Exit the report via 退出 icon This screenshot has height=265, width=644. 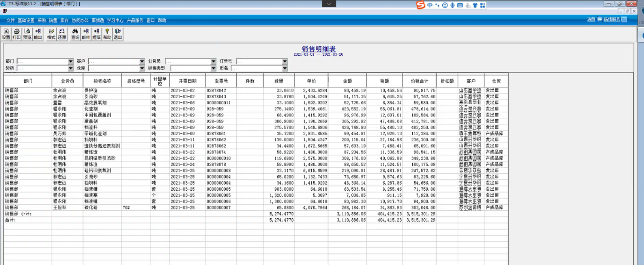(118, 34)
